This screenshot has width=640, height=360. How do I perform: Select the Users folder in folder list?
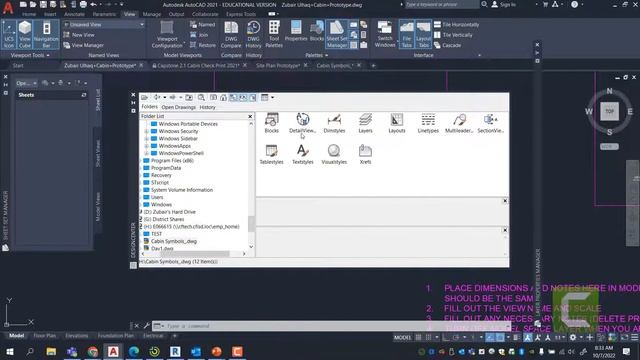tap(157, 197)
